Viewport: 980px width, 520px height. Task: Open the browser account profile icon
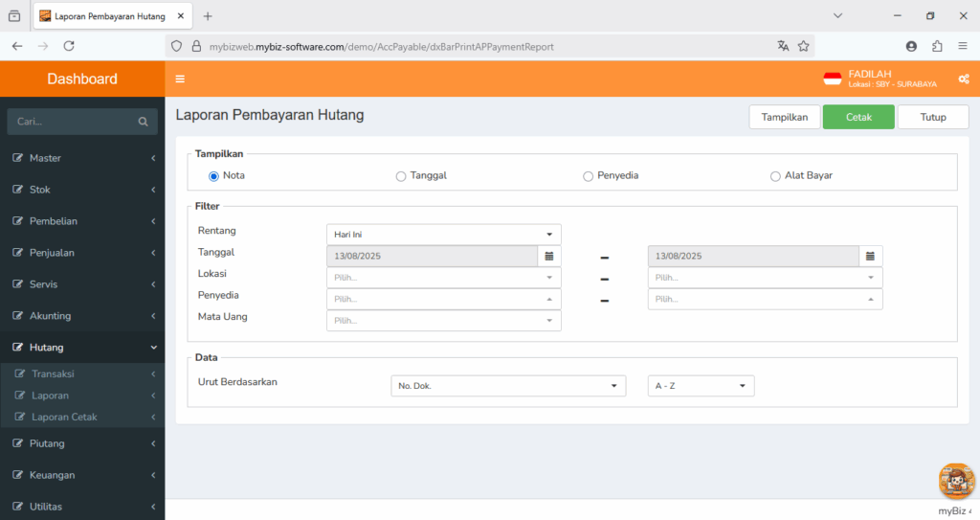point(911,46)
